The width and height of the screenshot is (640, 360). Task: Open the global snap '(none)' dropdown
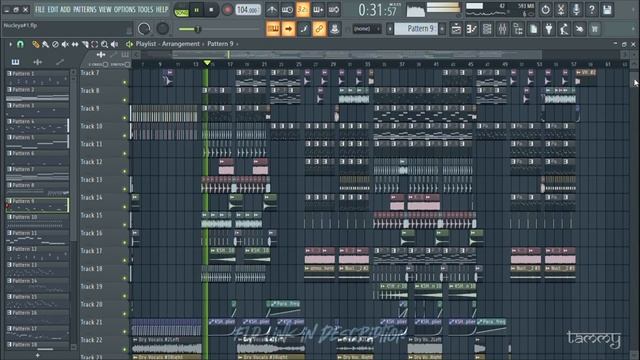367,29
